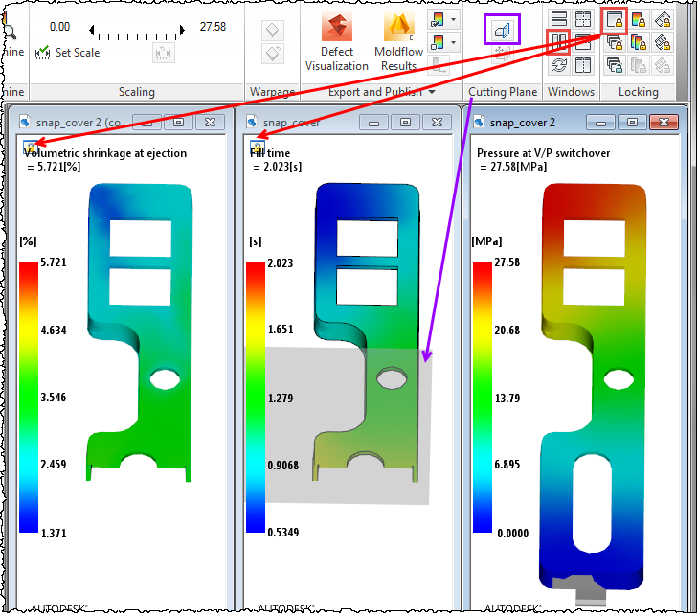Click the scaling slider tick track
The width and height of the screenshot is (698, 616).
(x=137, y=35)
